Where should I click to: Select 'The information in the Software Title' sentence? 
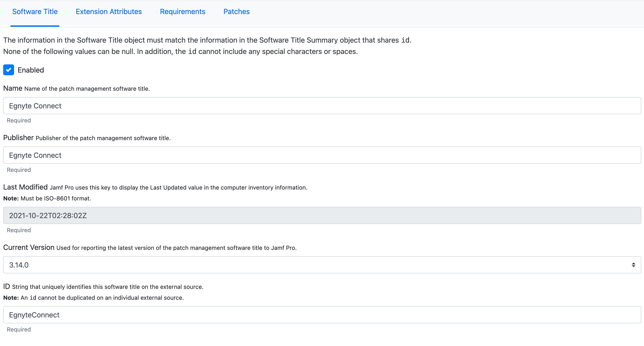(x=207, y=40)
